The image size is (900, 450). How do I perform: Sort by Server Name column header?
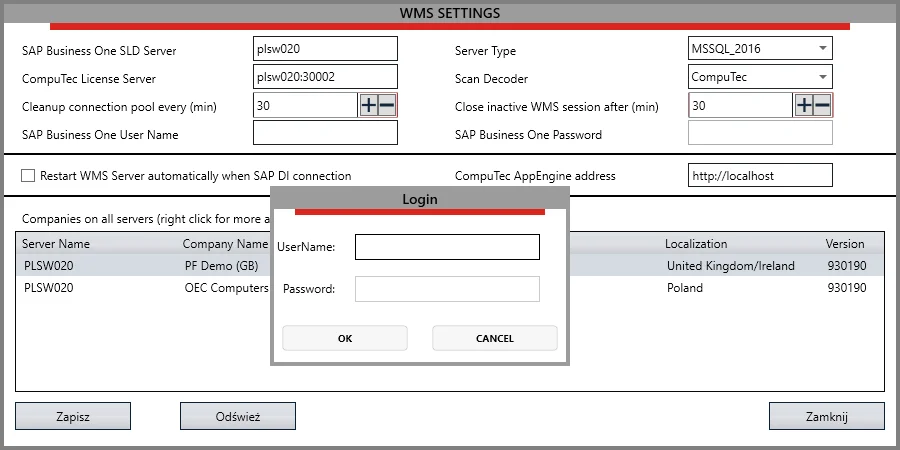(56, 243)
